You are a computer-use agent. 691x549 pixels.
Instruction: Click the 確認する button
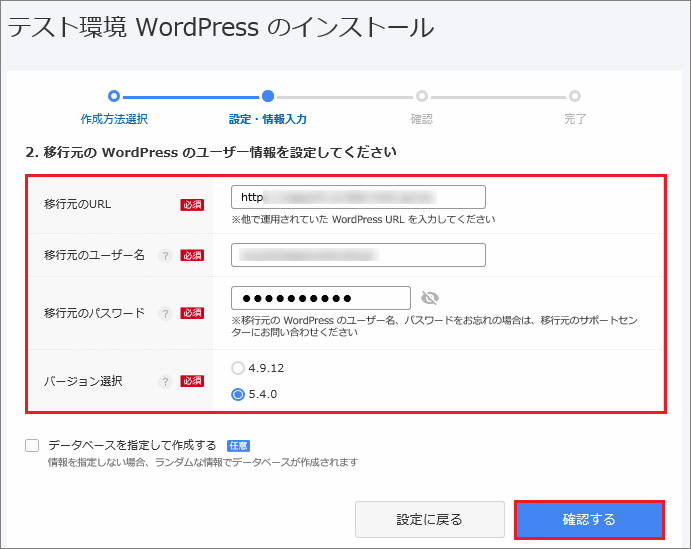pos(589,519)
